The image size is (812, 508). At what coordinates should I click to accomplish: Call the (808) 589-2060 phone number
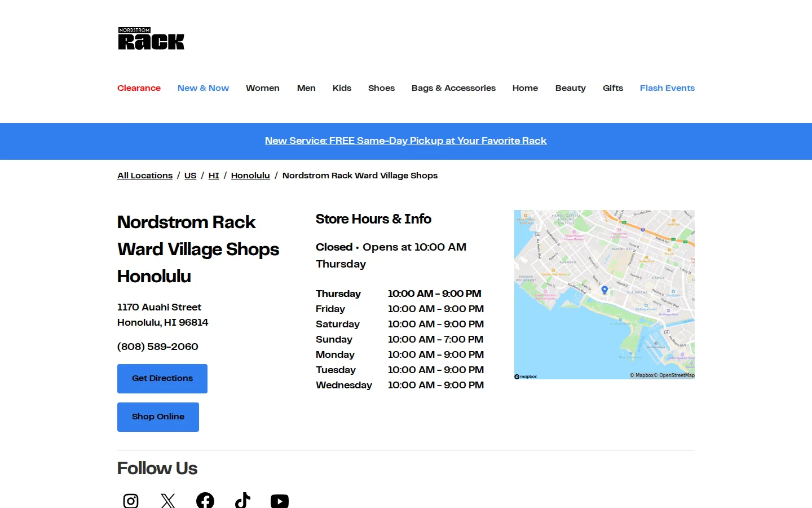(158, 347)
